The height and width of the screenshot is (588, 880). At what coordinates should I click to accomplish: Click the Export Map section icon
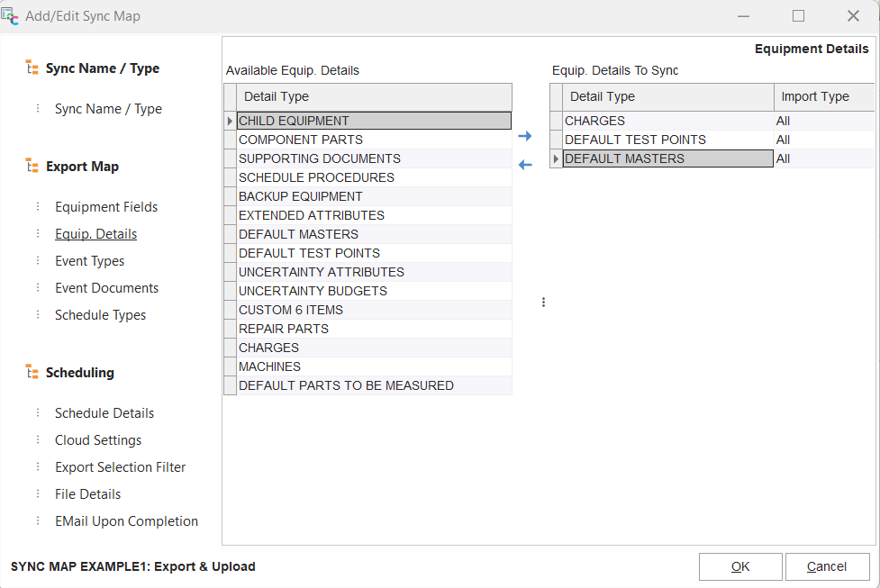coord(32,167)
